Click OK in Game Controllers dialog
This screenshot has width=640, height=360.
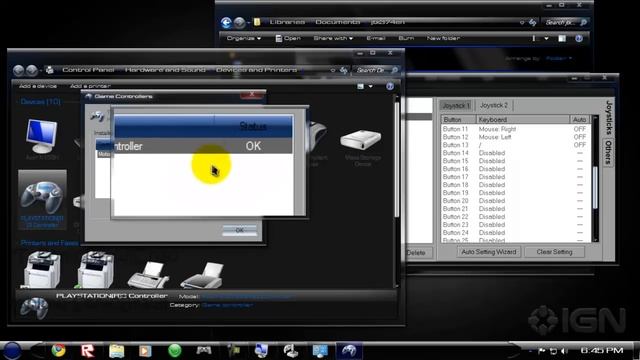[x=240, y=230]
